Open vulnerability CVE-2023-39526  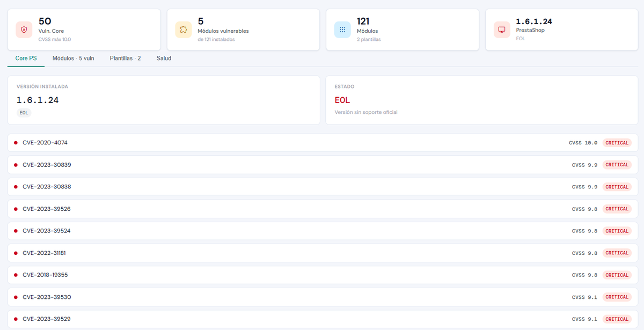[x=323, y=209]
